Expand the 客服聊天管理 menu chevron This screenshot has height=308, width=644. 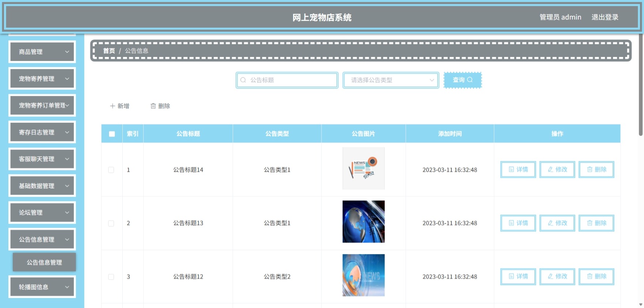(67, 159)
